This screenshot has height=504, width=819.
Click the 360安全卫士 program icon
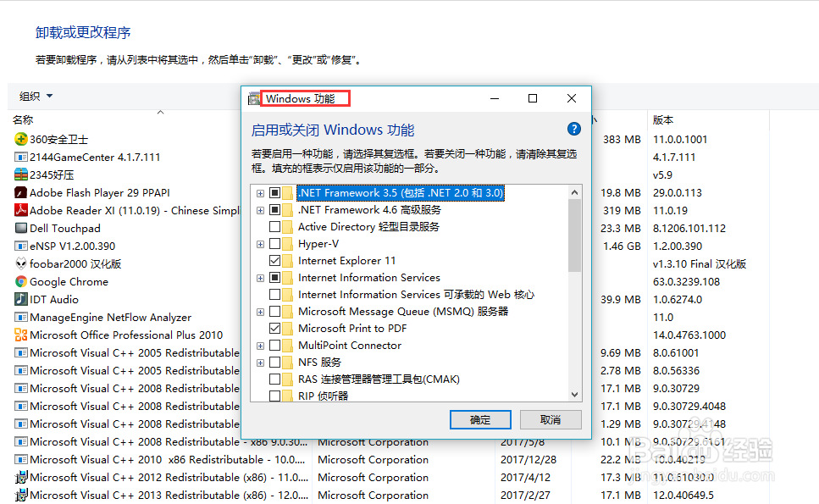click(21, 139)
